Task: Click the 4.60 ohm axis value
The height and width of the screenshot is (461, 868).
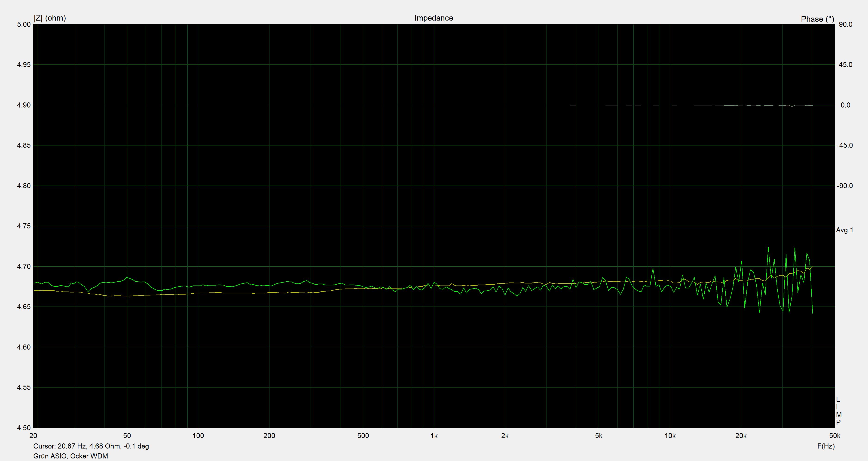Action: pos(24,347)
